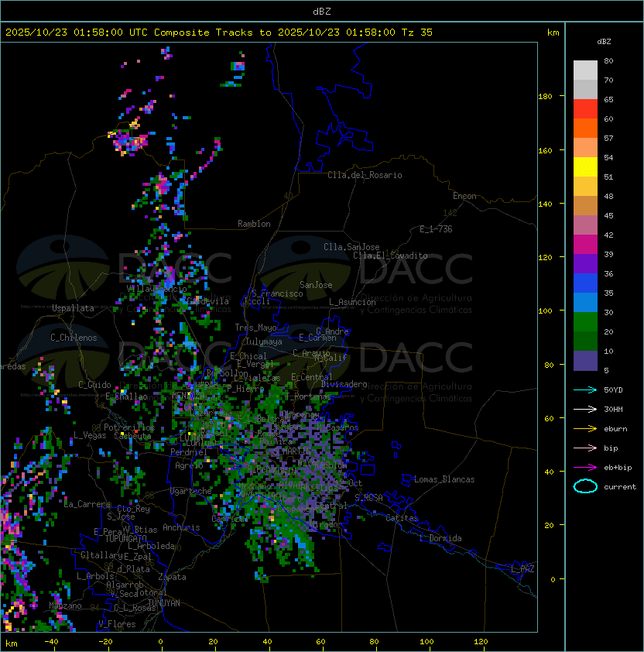Click the 'V_Flores' map label
The width and height of the screenshot is (644, 652).
pyautogui.click(x=117, y=624)
